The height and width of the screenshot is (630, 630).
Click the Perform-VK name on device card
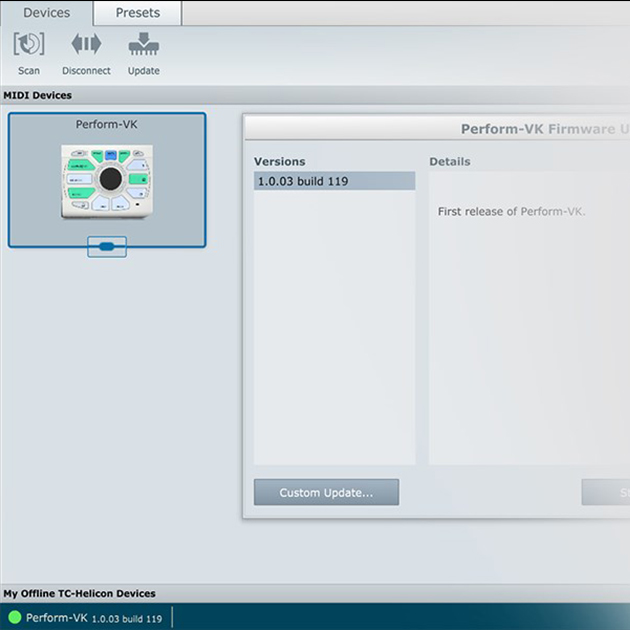tap(106, 125)
